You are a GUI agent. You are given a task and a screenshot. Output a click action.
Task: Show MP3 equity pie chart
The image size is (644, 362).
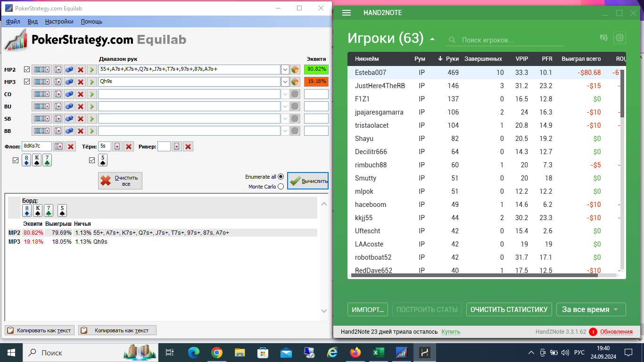(295, 82)
